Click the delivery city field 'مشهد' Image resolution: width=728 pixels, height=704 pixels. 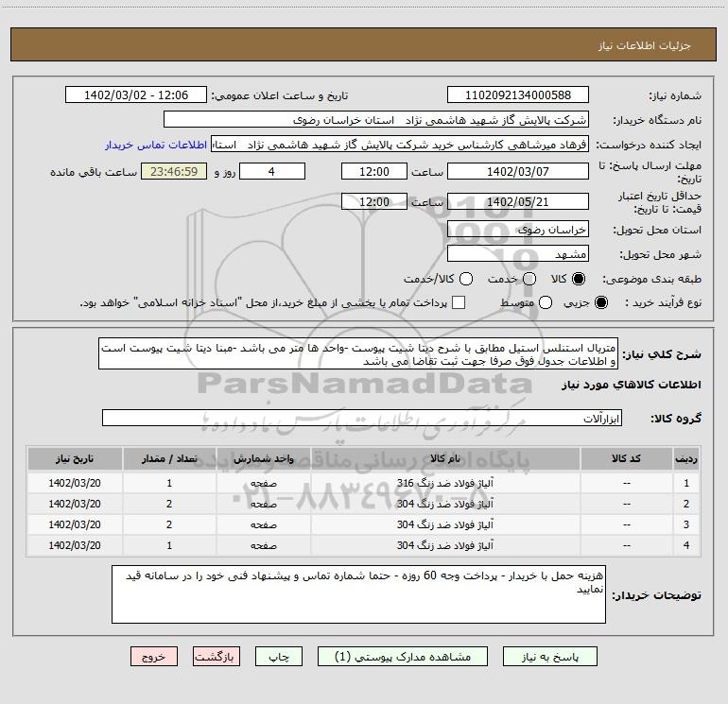click(x=516, y=254)
